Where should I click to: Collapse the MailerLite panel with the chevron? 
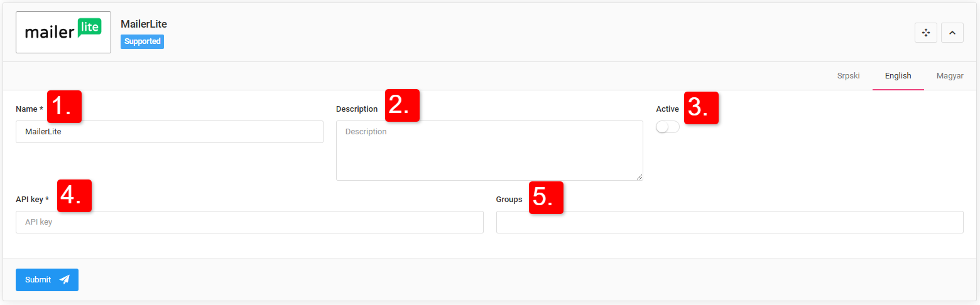click(952, 33)
